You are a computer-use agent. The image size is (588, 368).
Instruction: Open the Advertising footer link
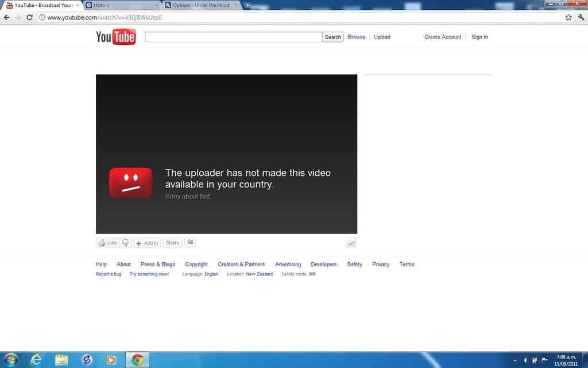point(288,264)
